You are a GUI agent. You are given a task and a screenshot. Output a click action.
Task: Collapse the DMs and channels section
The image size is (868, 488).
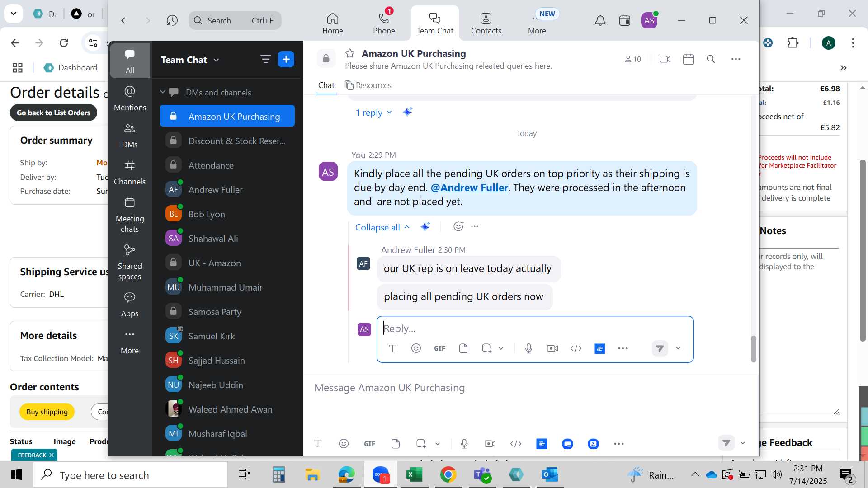(163, 92)
